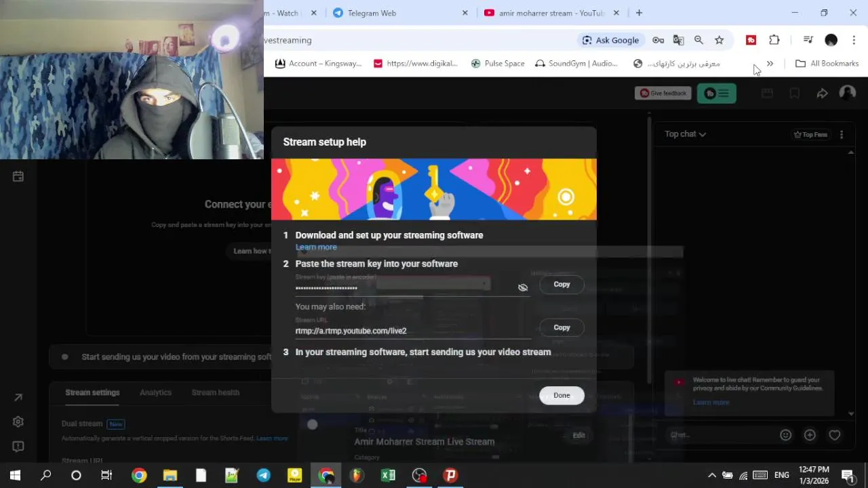Switch to amir moharrer stream YouTube tab
This screenshot has height=488, width=868.
point(551,13)
